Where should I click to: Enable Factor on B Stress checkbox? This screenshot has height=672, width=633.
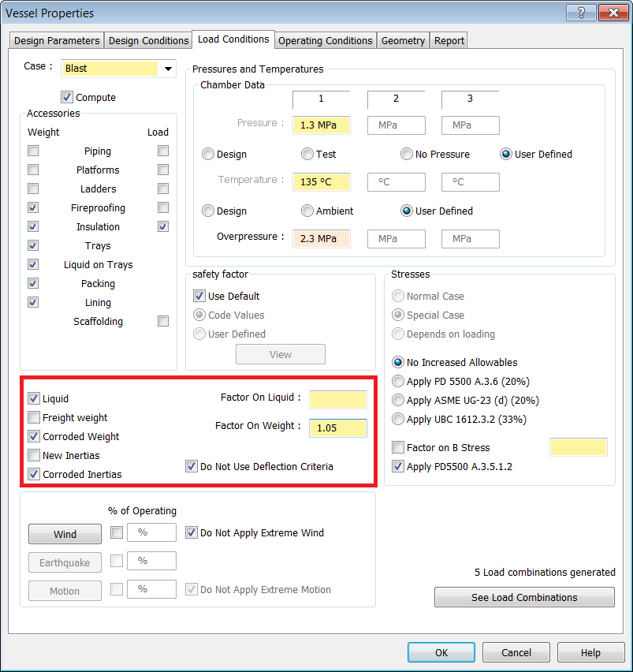point(398,447)
